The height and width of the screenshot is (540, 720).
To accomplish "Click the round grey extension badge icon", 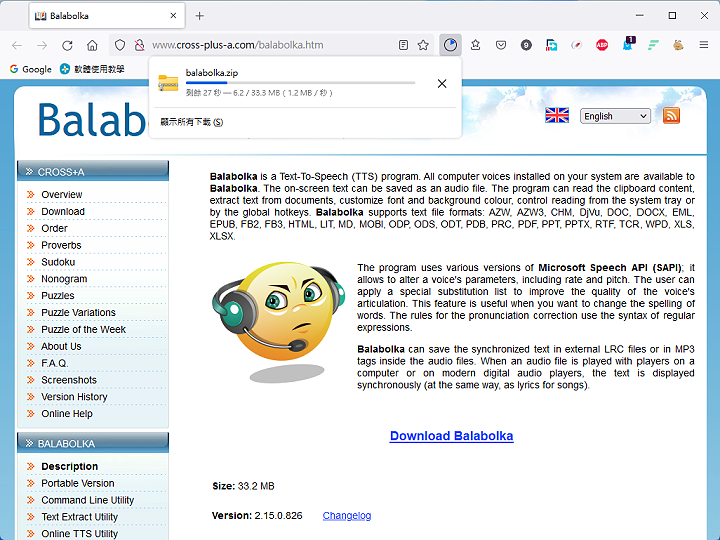I will [526, 45].
